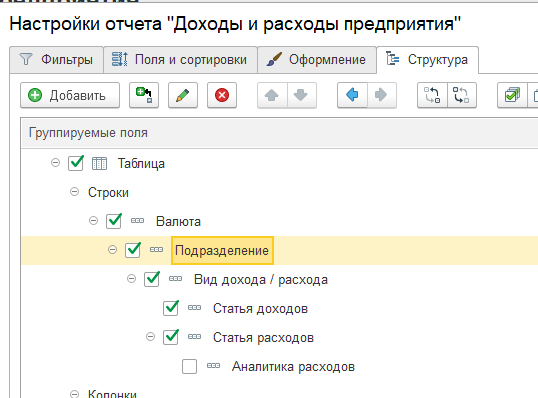Click the gray right arrow icon
Image resolution: width=538 pixels, height=398 pixels.
[381, 95]
